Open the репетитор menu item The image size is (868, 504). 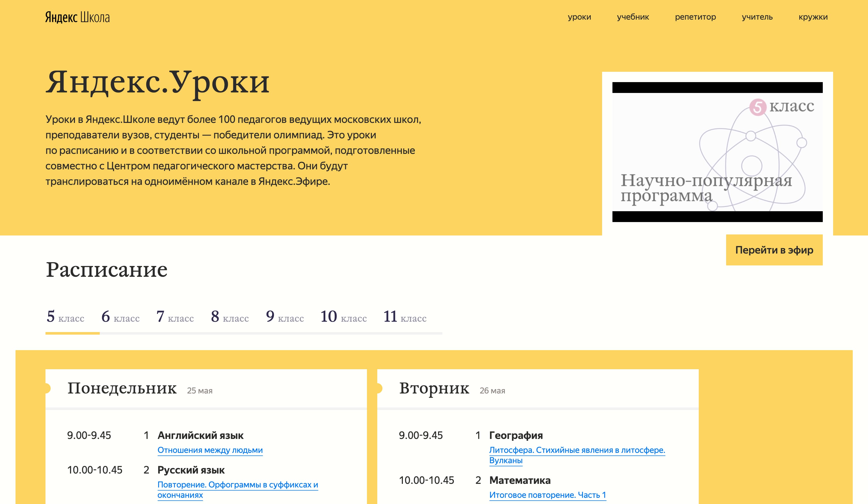(x=695, y=17)
